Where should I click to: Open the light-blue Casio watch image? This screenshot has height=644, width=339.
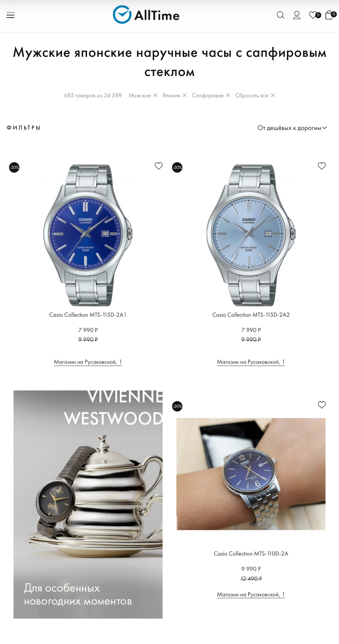tap(251, 235)
